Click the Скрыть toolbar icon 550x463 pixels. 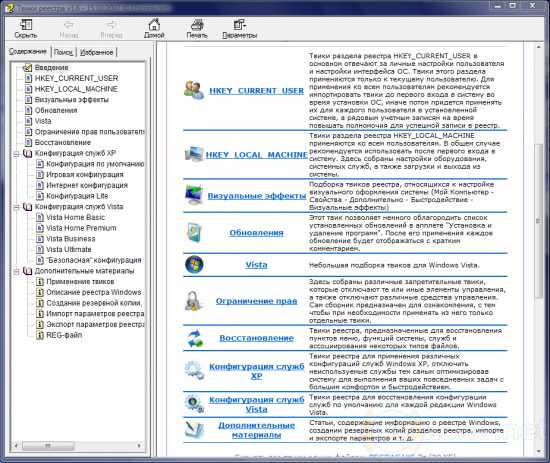[x=26, y=25]
